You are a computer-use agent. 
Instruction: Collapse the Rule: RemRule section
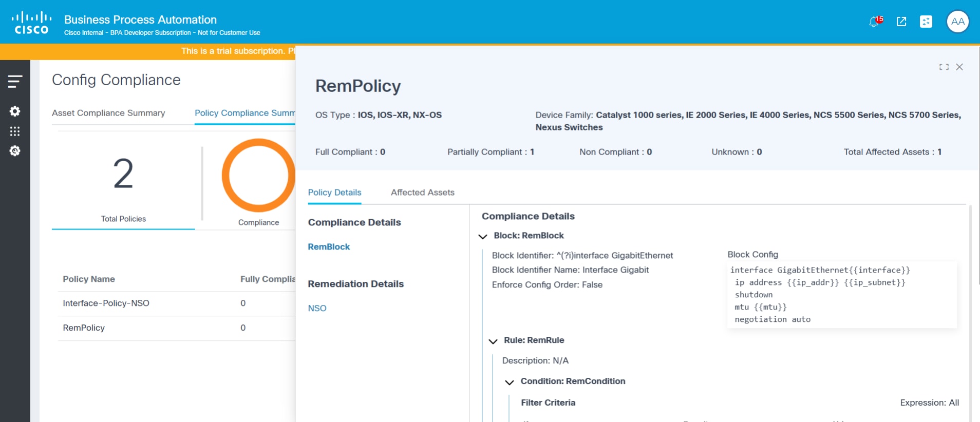[493, 341]
